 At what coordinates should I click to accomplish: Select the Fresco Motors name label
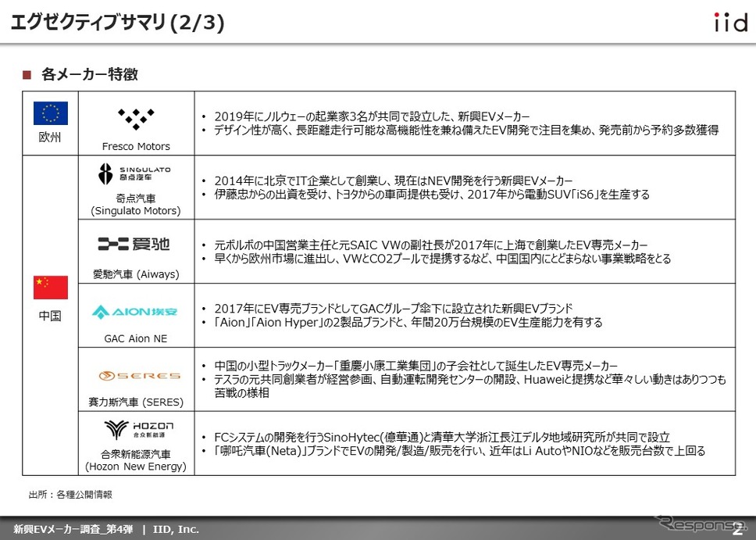[x=136, y=146]
